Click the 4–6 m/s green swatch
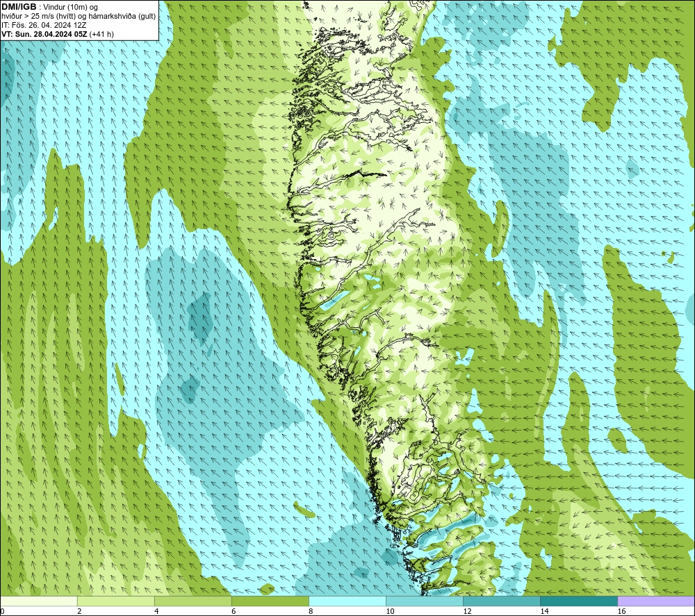The height and width of the screenshot is (616, 695). pyautogui.click(x=193, y=601)
